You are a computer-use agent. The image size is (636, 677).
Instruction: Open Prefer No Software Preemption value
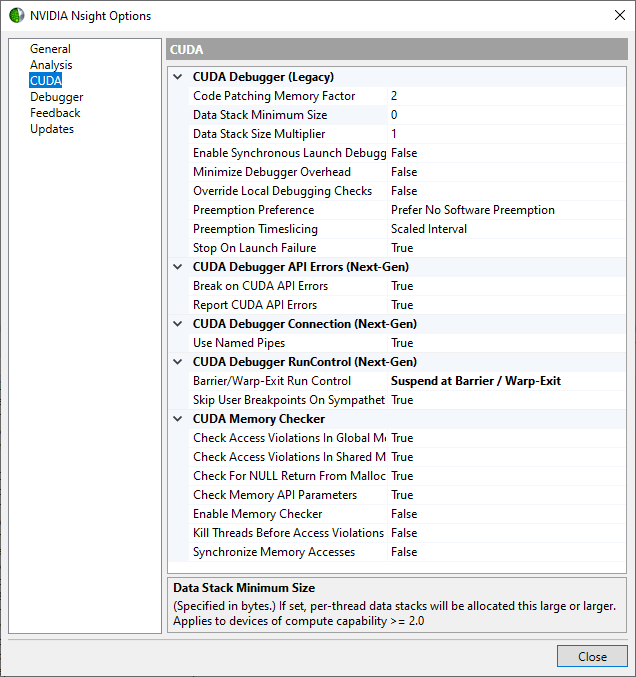point(506,210)
